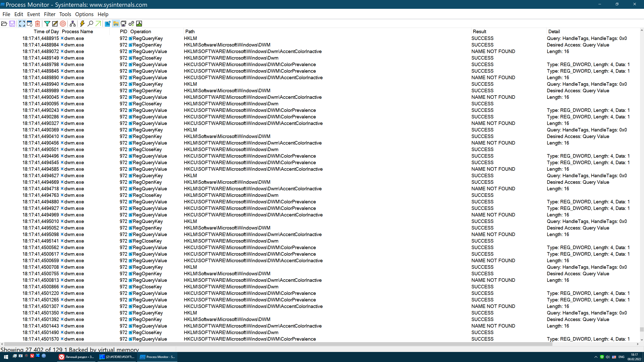Click the red target Include Process icon

pyautogui.click(x=63, y=24)
